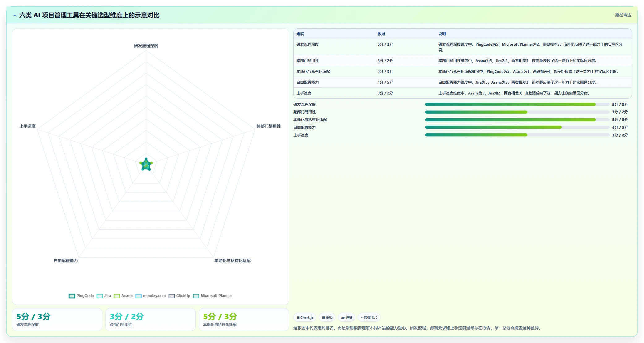The image size is (644, 343).
Task: Click the 跨部门易用性 progress bar
Action: coord(517,112)
